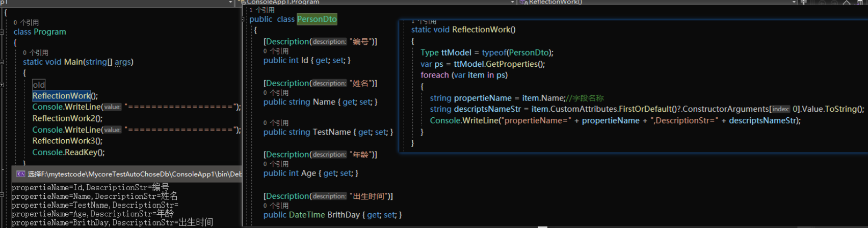The image size is (868, 228).
Task: Select the highlighted ReflectionWork() call in Main
Action: [65, 96]
